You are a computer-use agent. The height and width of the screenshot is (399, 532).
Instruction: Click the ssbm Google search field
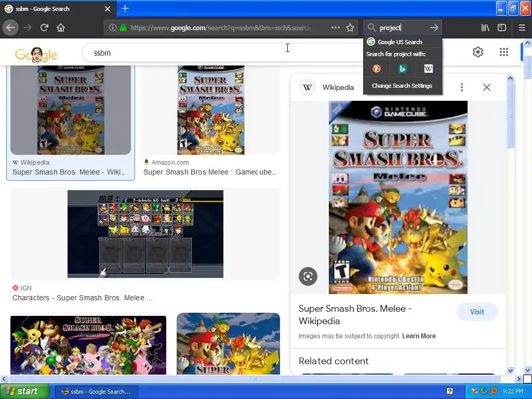[222, 53]
